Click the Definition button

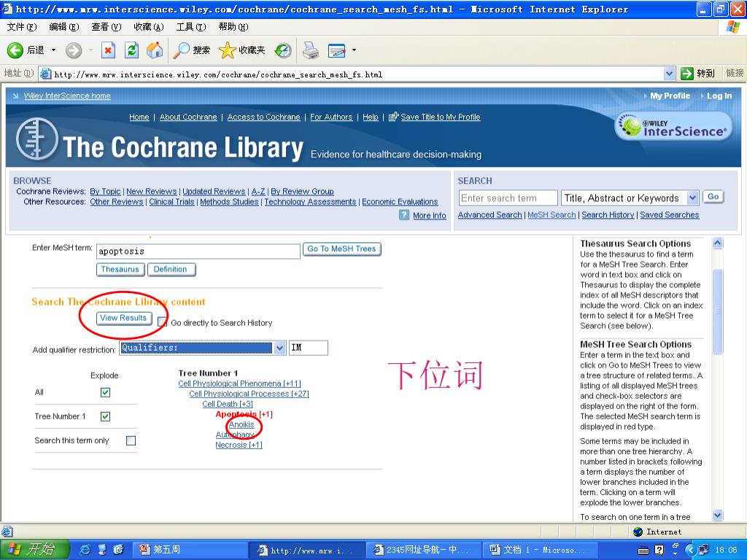[x=171, y=270]
